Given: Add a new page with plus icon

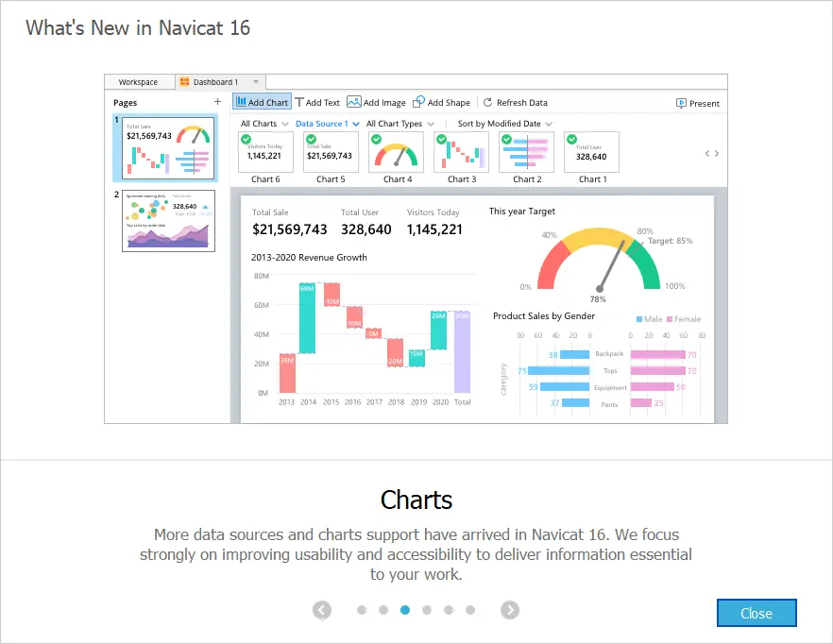Looking at the screenshot, I should coord(217,102).
